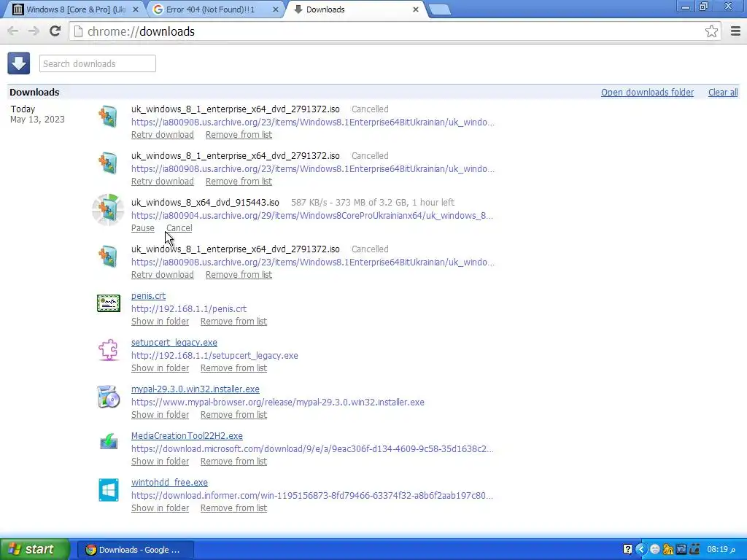Click the 'May 13, 2023' date text
This screenshot has height=560, width=747.
pyautogui.click(x=37, y=120)
